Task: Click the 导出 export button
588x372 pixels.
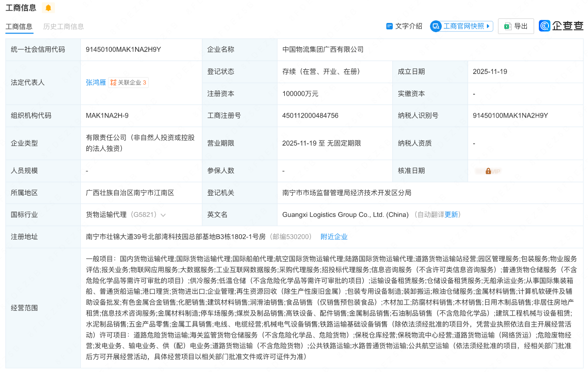Action: (515, 26)
